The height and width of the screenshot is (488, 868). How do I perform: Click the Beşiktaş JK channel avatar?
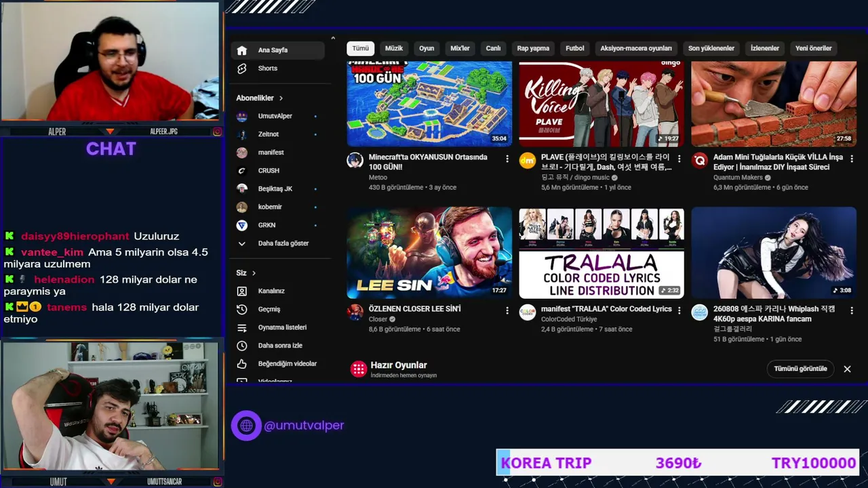[242, 189]
